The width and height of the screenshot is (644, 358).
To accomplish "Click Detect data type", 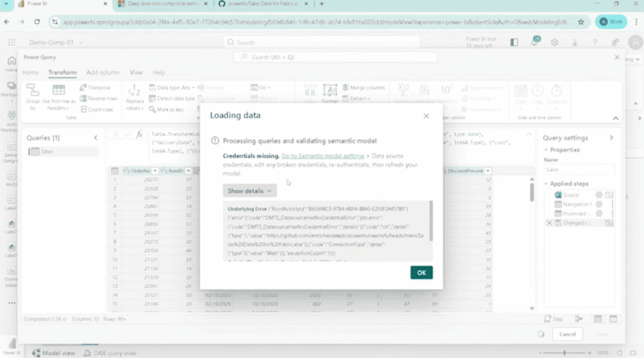I will pos(172,99).
